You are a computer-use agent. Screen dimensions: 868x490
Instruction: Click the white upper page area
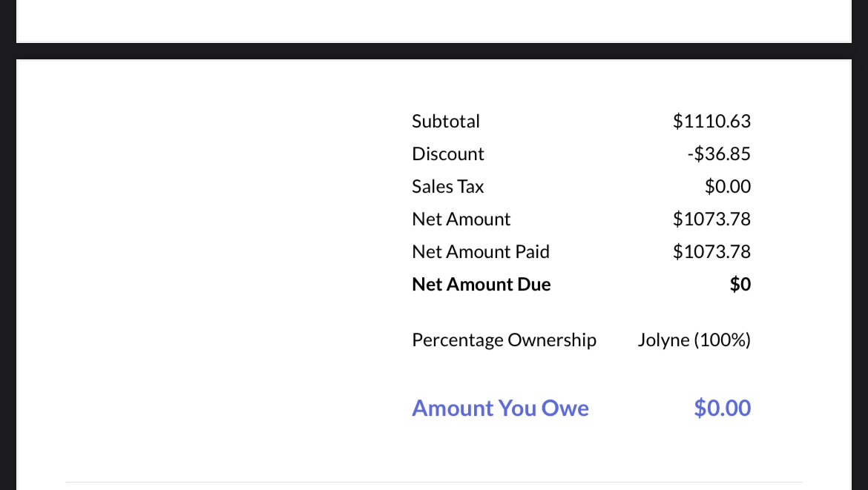pyautogui.click(x=434, y=21)
